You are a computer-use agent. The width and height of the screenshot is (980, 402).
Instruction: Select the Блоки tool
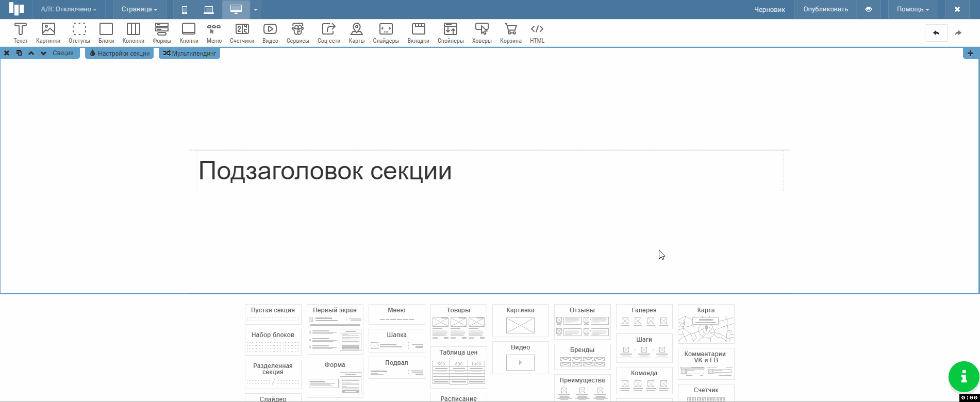pos(106,33)
